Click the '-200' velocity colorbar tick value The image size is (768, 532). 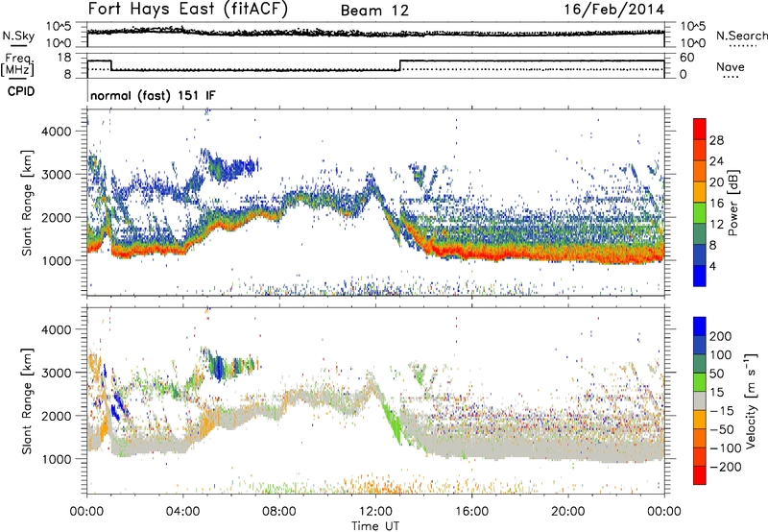coord(725,468)
